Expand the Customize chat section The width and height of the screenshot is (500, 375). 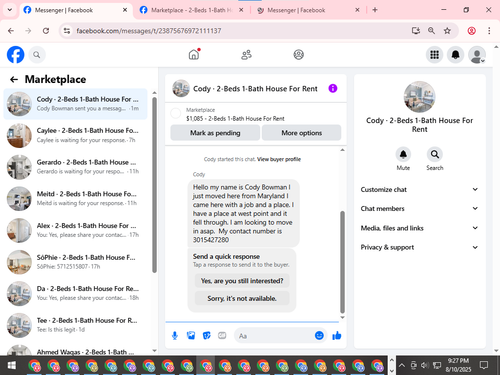(419, 189)
